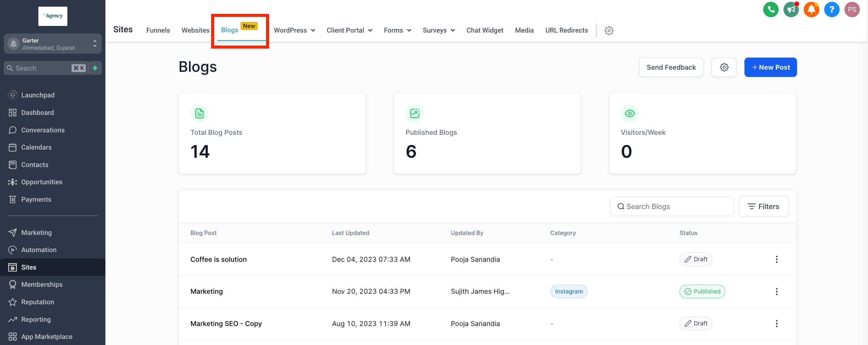The width and height of the screenshot is (868, 345).
Task: Open the orange notifications bell
Action: 811,9
